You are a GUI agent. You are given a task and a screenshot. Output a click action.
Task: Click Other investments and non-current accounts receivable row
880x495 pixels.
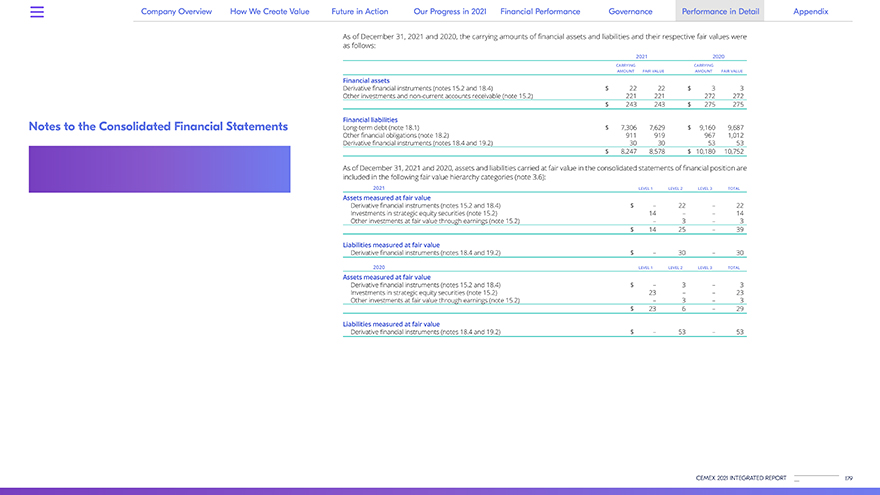(x=438, y=96)
